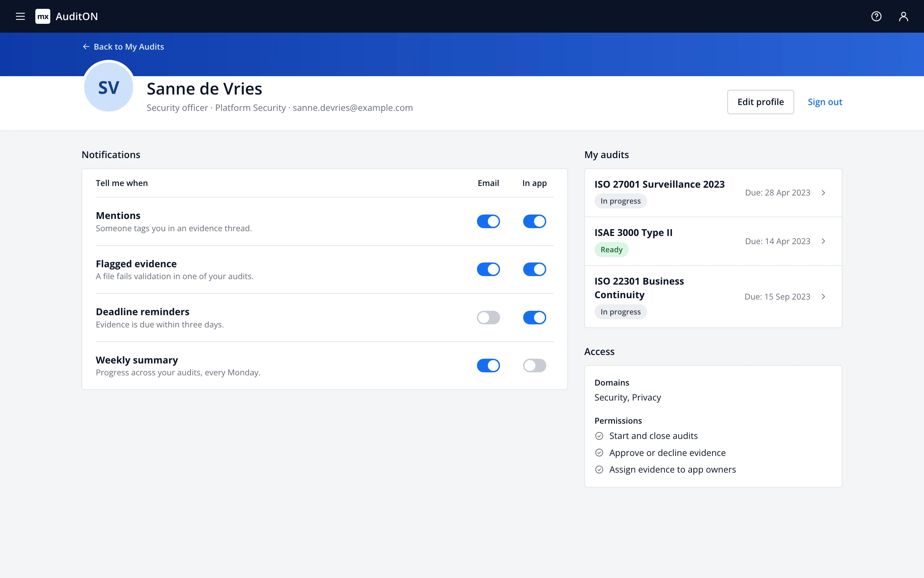Screen dimensions: 924x578
Task: Click the In progress badge under ISO 27001
Action: [x=620, y=201]
